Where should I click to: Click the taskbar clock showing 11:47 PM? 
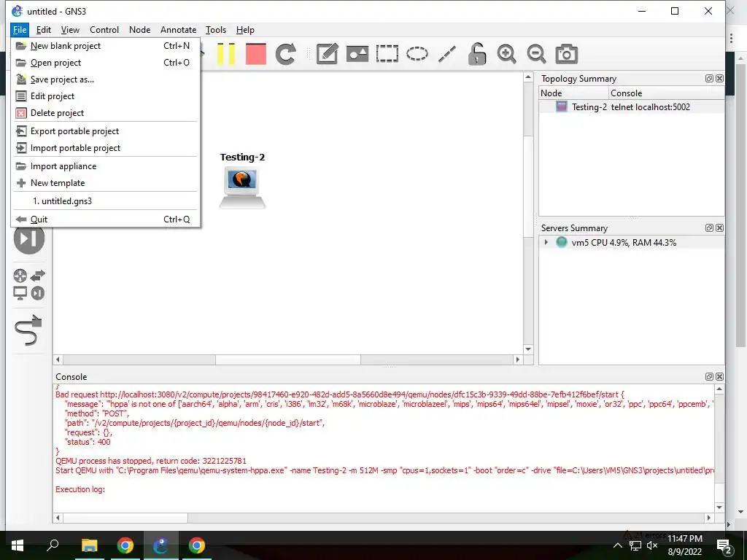[x=684, y=545]
